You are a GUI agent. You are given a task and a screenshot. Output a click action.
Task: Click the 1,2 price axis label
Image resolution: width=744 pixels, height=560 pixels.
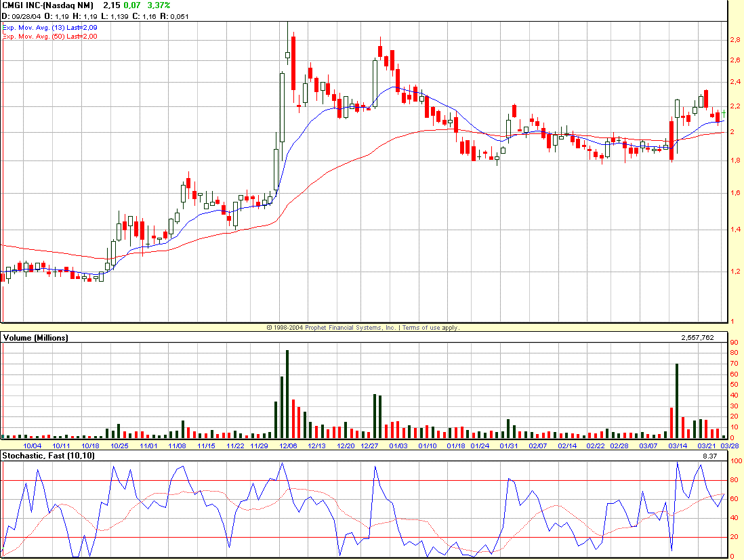click(735, 272)
